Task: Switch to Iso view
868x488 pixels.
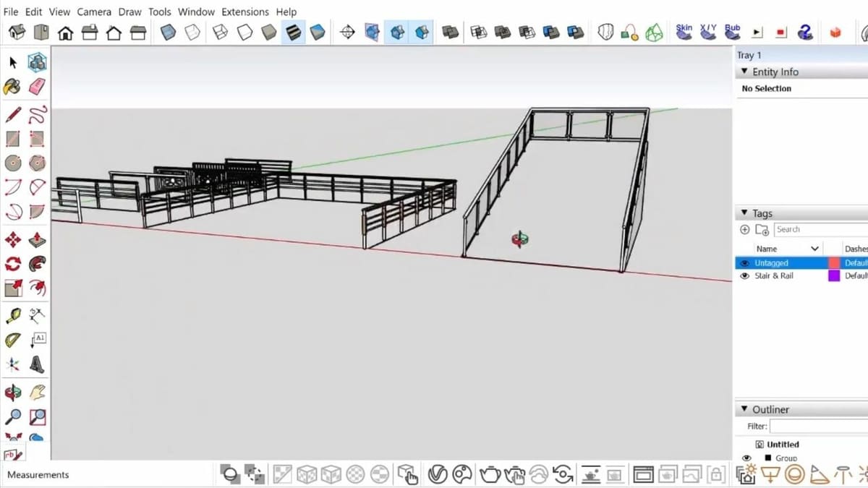Action: [17, 33]
